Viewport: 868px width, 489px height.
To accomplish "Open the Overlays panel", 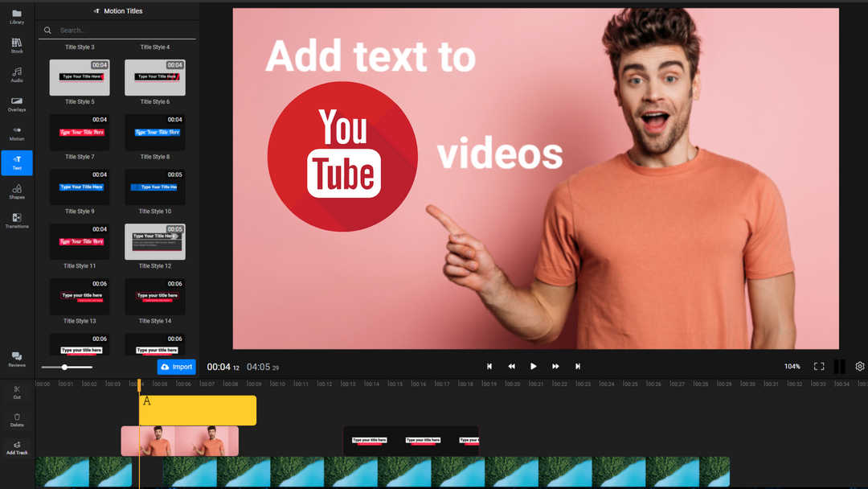I will point(16,105).
